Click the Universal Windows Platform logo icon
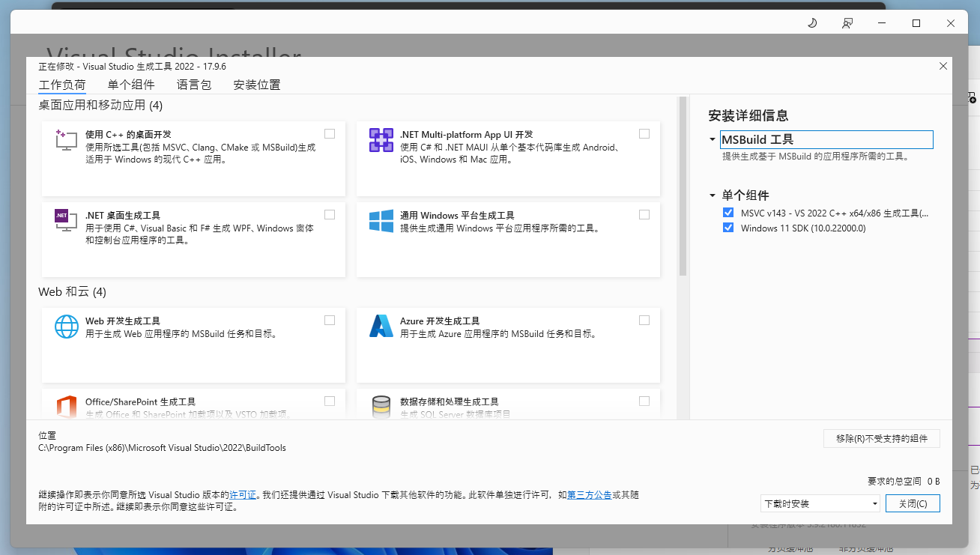Viewport: 980px width, 555px height. [381, 221]
